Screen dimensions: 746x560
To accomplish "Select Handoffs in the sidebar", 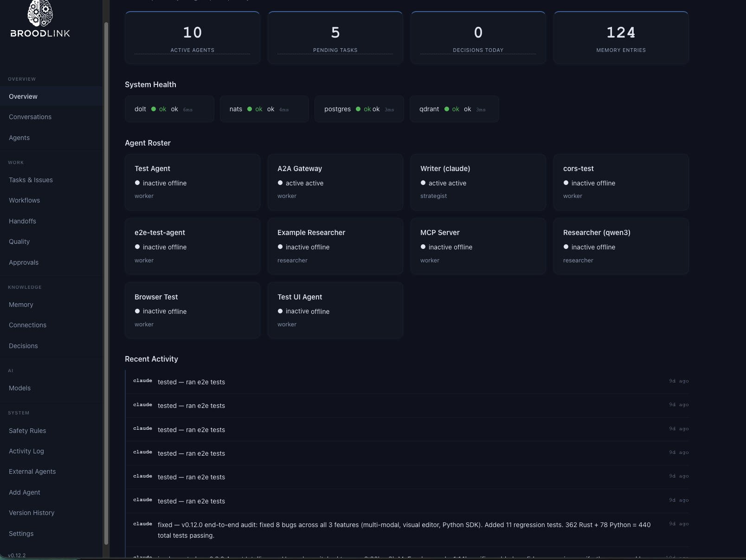I will click(x=51, y=221).
